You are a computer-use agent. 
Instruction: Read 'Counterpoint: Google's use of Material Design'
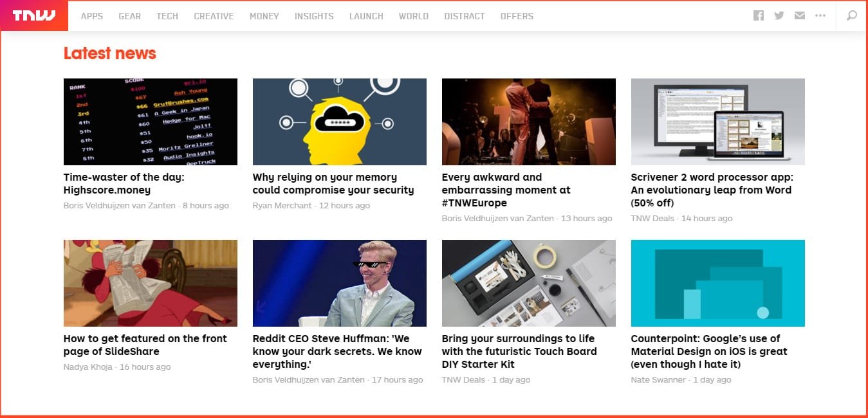709,351
